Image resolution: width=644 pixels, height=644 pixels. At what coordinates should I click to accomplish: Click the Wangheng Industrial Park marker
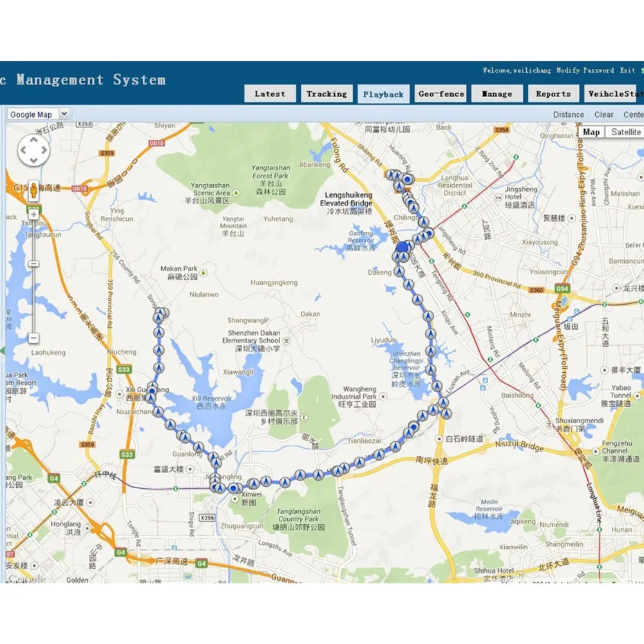click(383, 396)
